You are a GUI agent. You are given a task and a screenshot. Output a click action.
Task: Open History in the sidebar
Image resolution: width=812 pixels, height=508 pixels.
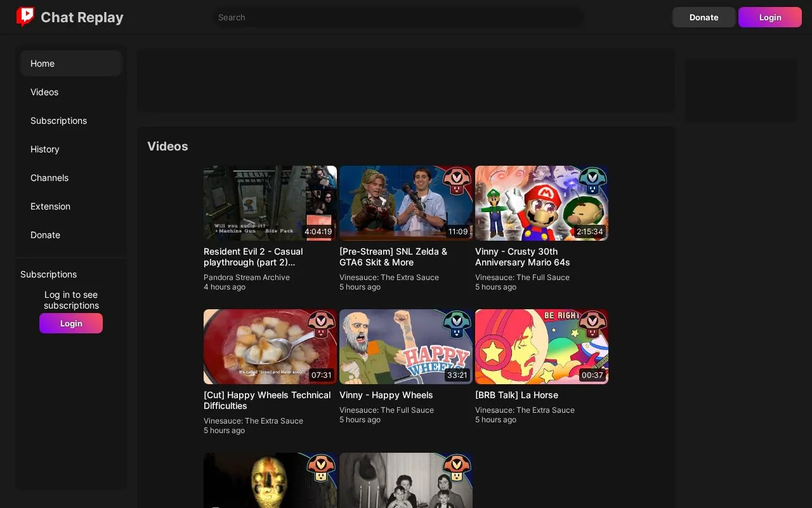click(71, 149)
